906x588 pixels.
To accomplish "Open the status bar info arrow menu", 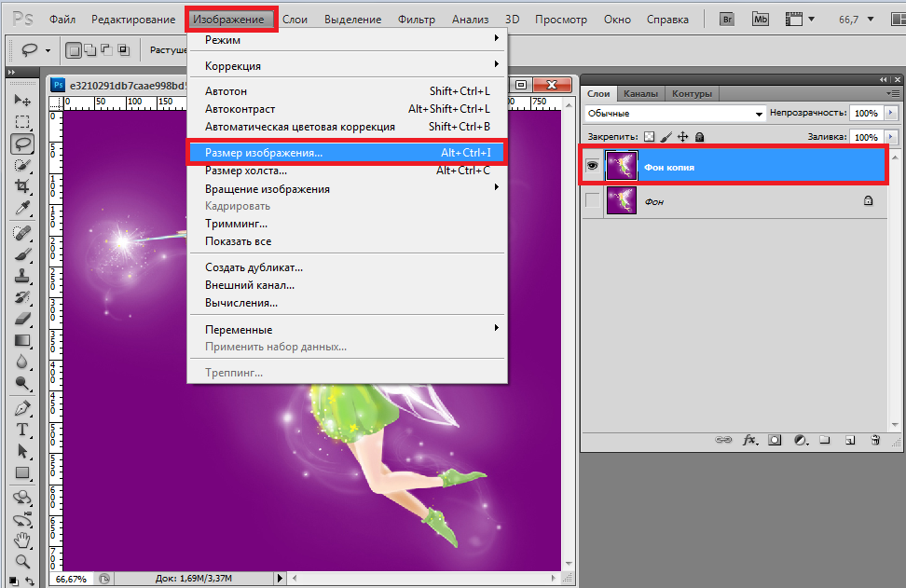I will point(281,578).
